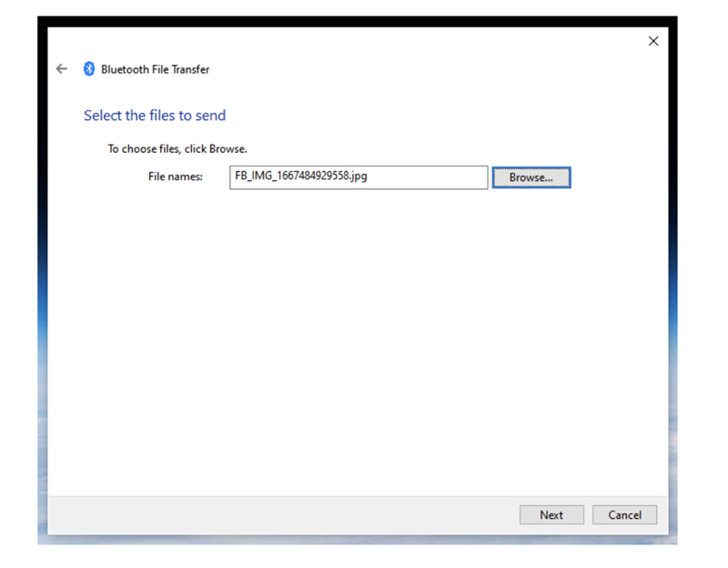Click the desktop wallpaper strip beneath the dialog
The width and height of the screenshot is (728, 568).
click(x=355, y=540)
